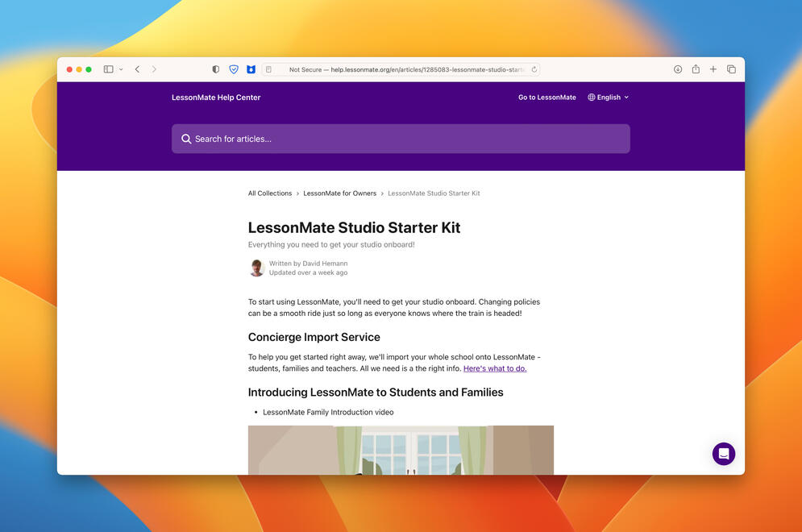
Task: Open a new tab with plus icon
Action: tap(713, 69)
